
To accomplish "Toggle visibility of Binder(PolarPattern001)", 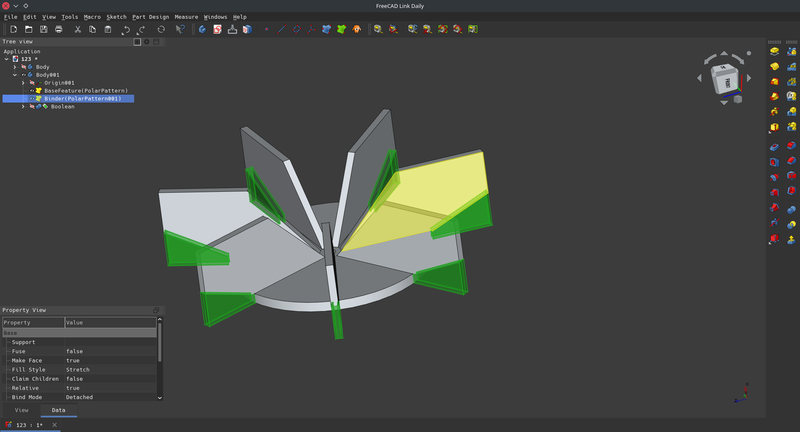I will [32, 98].
